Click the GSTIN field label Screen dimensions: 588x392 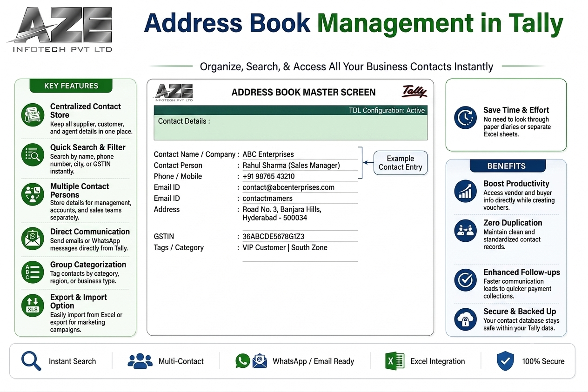pos(164,236)
